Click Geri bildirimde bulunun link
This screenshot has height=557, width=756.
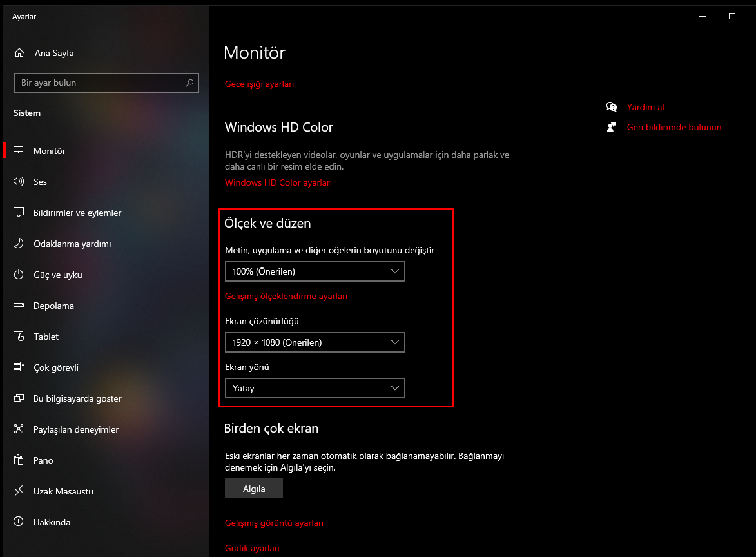click(x=674, y=127)
